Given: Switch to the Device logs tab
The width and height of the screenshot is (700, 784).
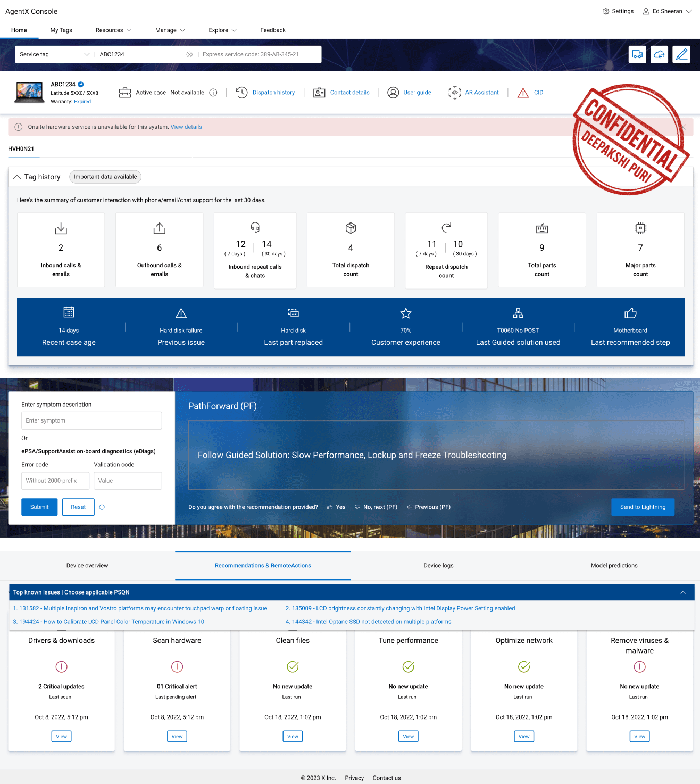Looking at the screenshot, I should pyautogui.click(x=438, y=566).
